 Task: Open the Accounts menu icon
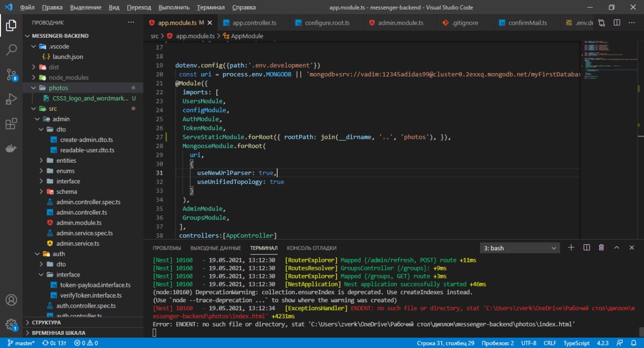click(11, 300)
